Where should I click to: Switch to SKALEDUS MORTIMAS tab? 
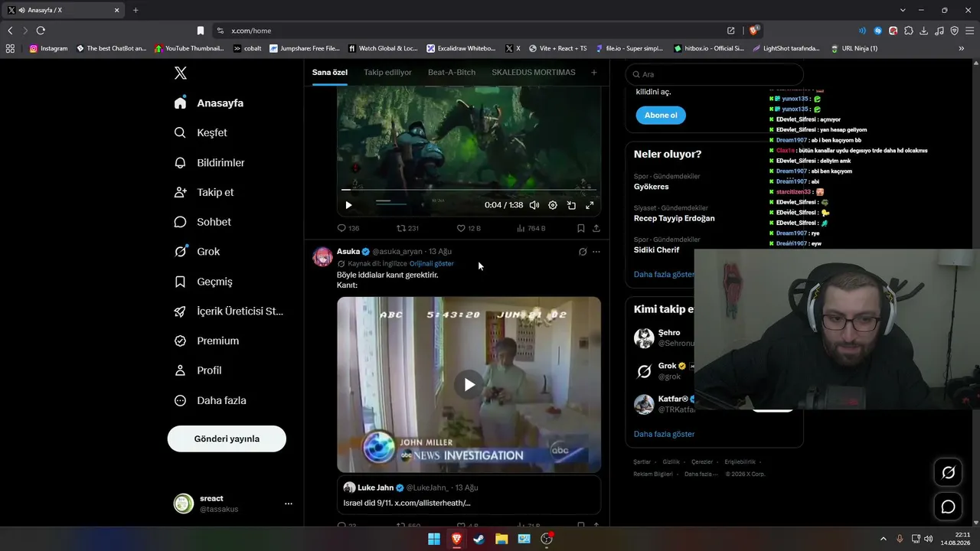click(x=534, y=73)
